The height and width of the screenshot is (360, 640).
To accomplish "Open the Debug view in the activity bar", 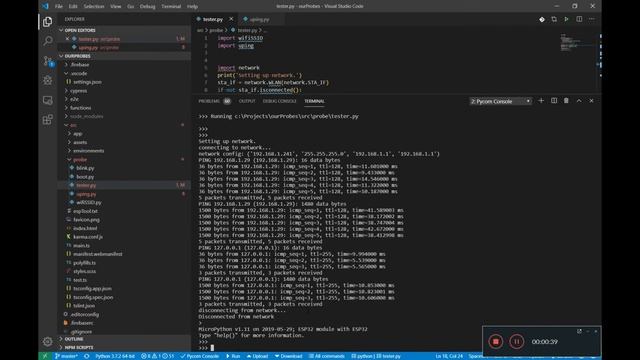I will [x=47, y=80].
